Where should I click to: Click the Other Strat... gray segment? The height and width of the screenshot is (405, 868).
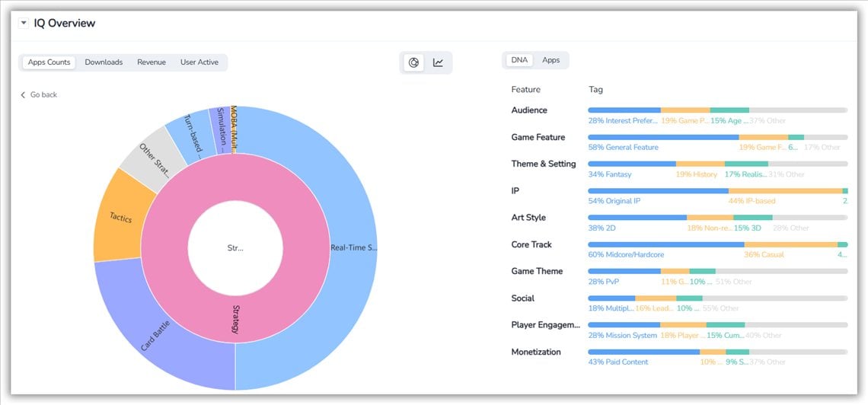click(x=155, y=161)
